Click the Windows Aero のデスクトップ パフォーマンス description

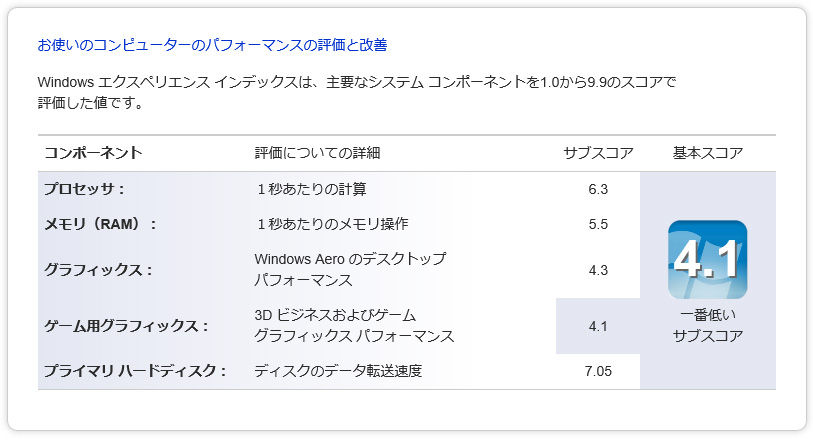pyautogui.click(x=349, y=270)
